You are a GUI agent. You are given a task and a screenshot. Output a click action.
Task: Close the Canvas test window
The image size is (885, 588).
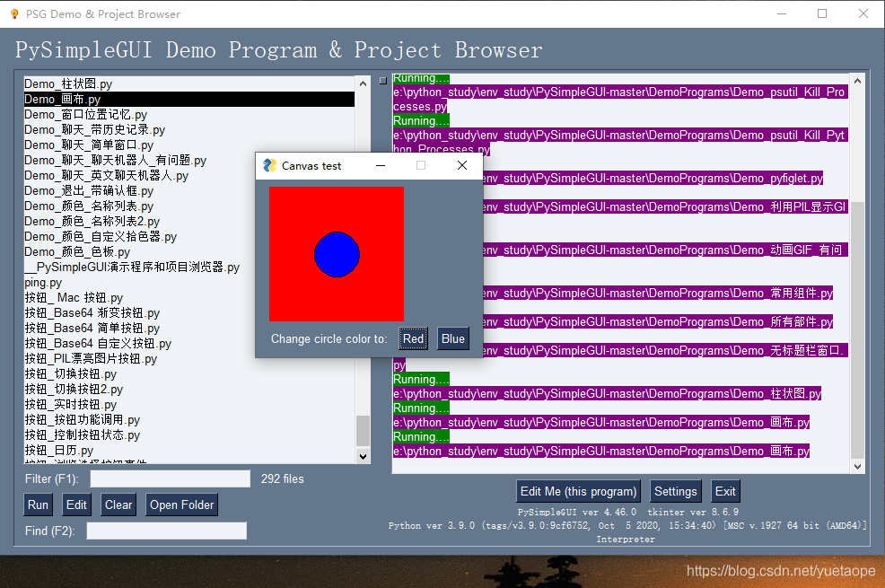(462, 165)
